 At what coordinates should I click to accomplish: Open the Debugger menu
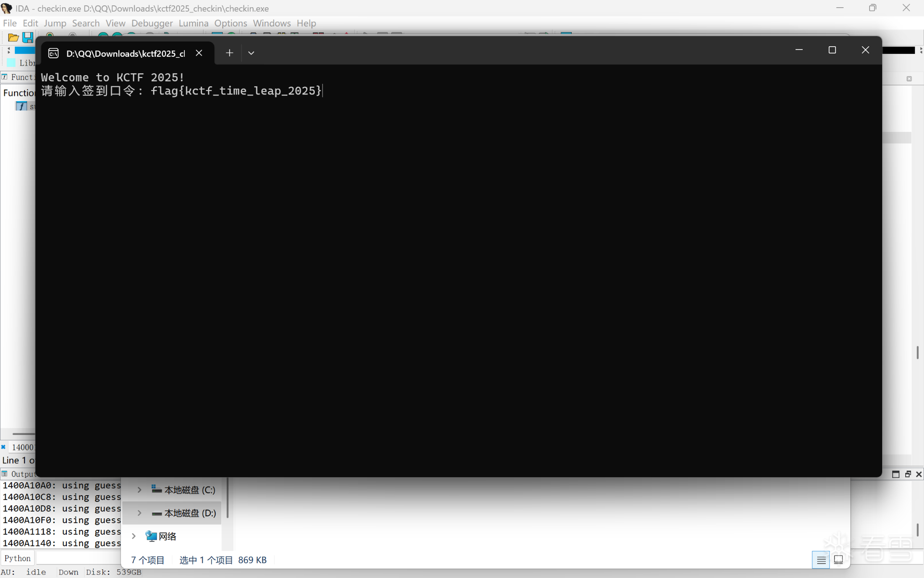point(152,23)
